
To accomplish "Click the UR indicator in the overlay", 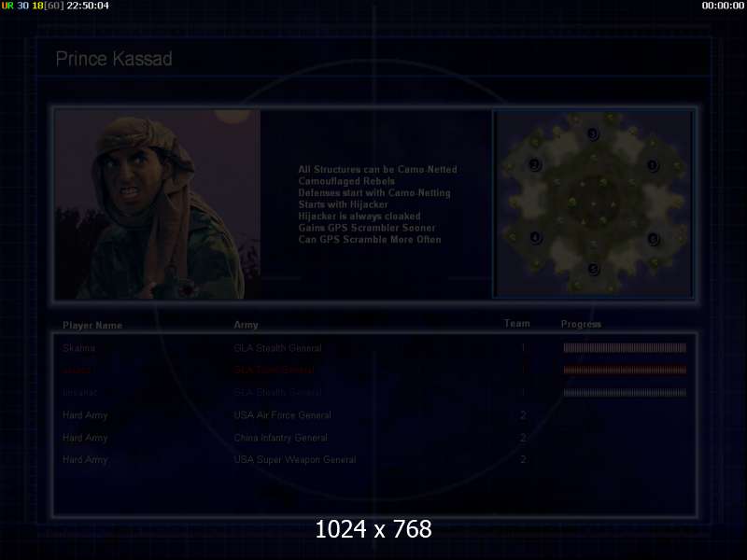I will point(7,6).
